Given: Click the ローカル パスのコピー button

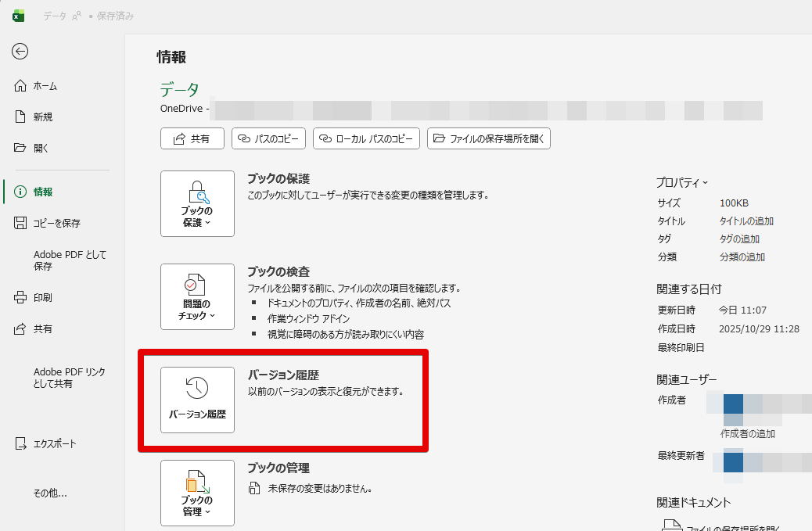Looking at the screenshot, I should pos(366,138).
